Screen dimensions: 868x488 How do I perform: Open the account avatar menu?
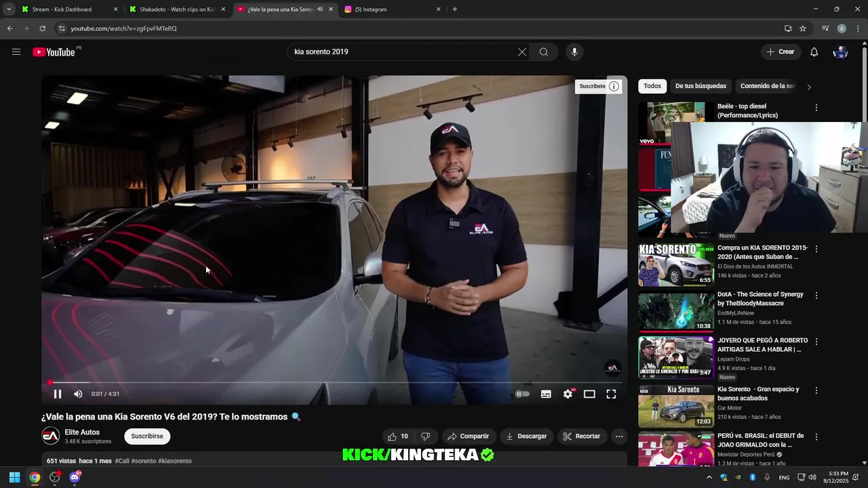click(840, 52)
